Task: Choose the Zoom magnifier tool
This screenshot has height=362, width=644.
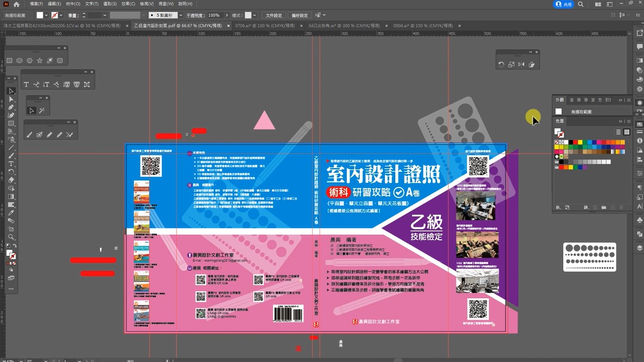Action: [x=11, y=237]
